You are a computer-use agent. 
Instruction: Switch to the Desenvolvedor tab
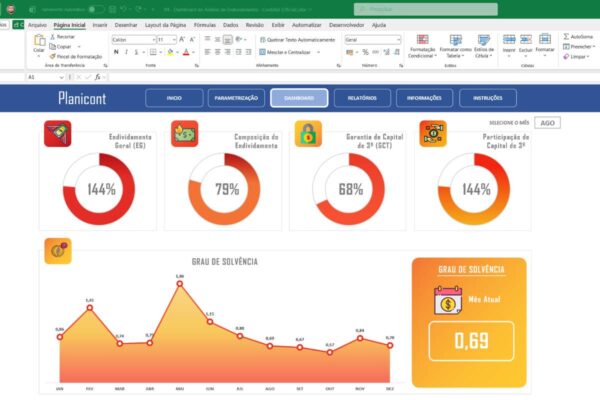[x=346, y=25]
